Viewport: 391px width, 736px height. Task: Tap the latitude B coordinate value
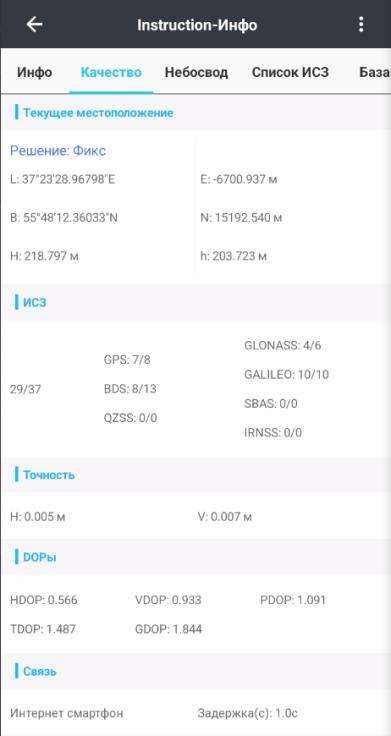(x=64, y=218)
